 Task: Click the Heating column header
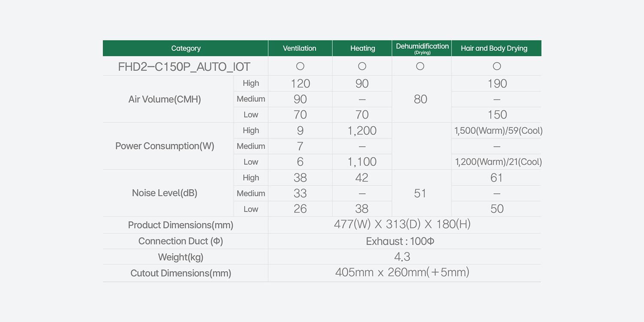(x=362, y=49)
